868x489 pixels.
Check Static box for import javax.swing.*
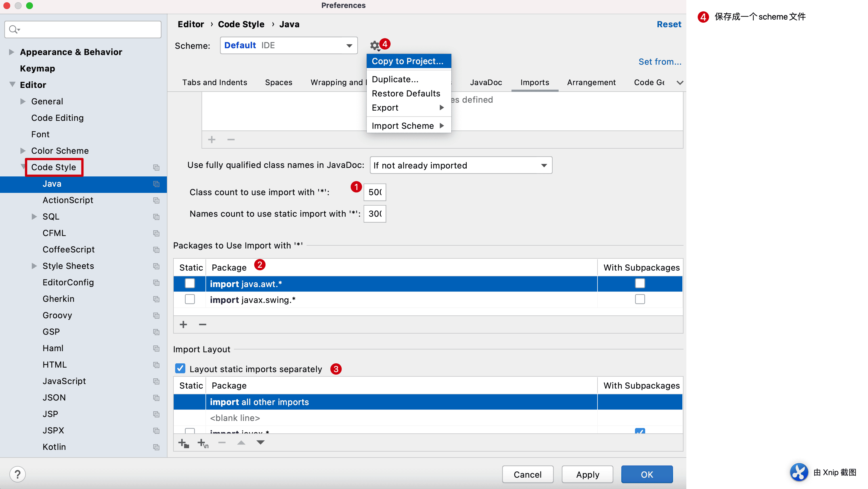(x=190, y=299)
